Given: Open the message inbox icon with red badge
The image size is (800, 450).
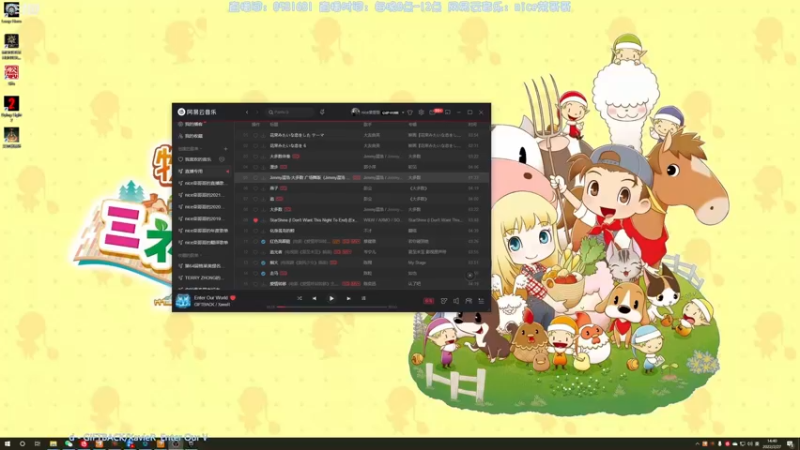Looking at the screenshot, I should coord(434,112).
